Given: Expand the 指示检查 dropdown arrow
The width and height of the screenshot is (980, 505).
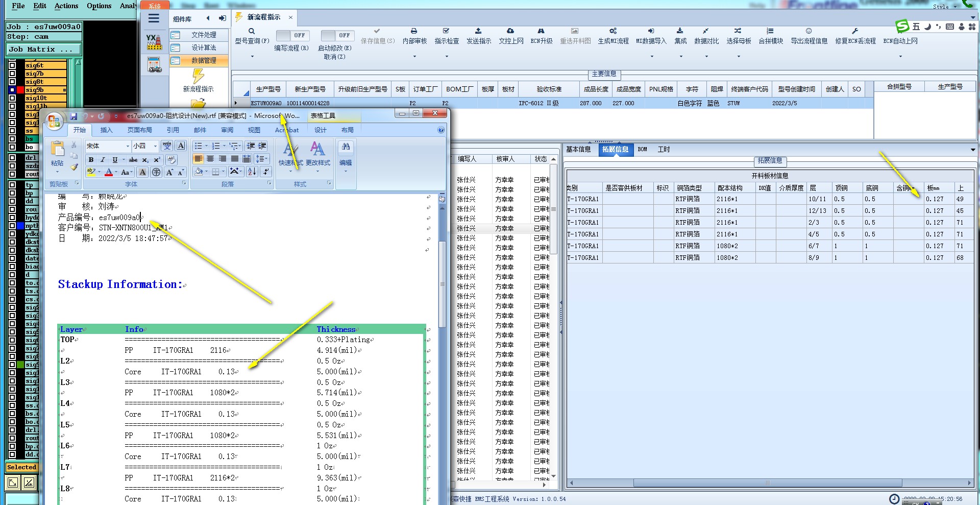Looking at the screenshot, I should 447,56.
